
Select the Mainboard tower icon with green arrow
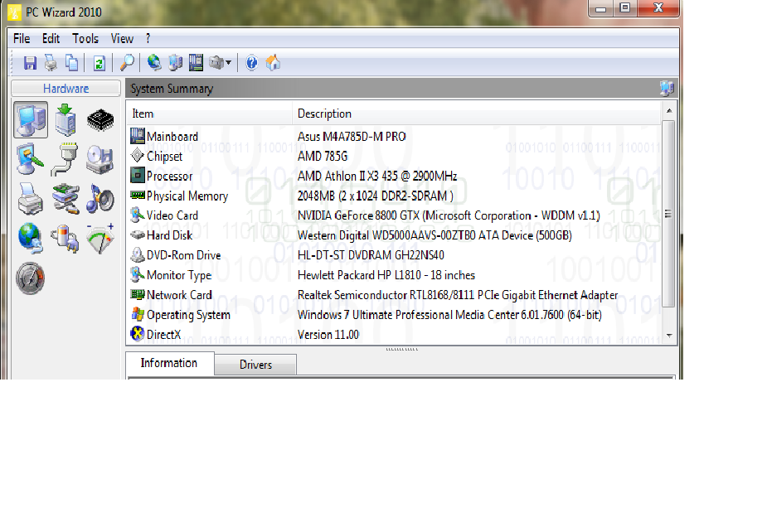(x=66, y=120)
